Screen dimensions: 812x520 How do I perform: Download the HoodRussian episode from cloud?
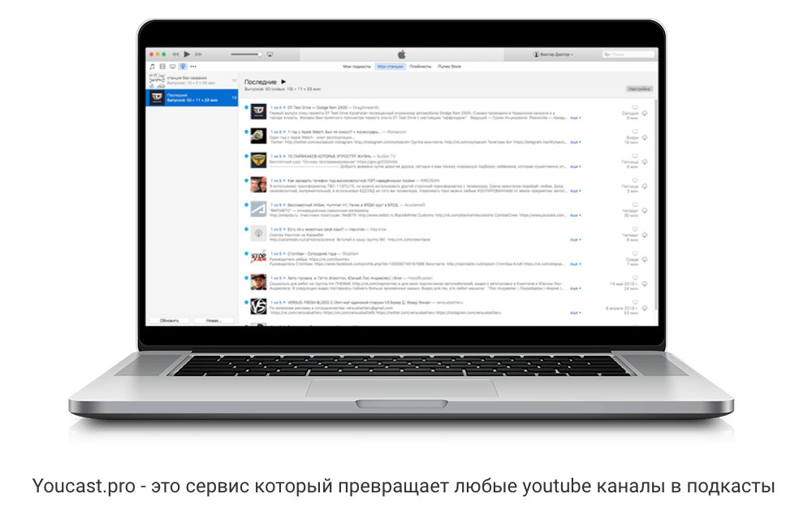pos(645,284)
